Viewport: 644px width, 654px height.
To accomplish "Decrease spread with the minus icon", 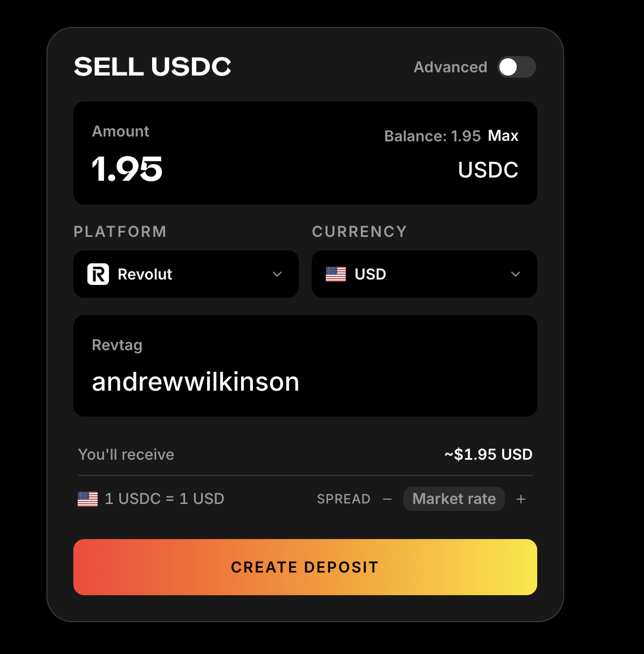I will pyautogui.click(x=387, y=499).
